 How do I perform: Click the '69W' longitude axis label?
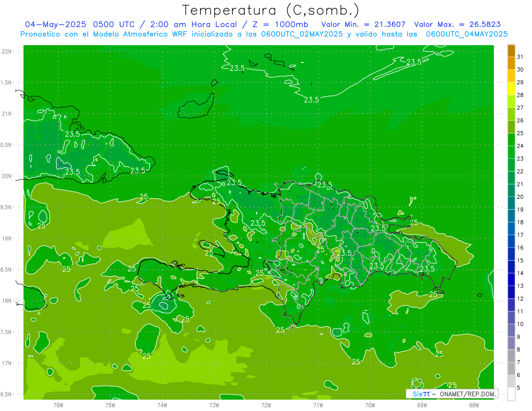coord(422,405)
